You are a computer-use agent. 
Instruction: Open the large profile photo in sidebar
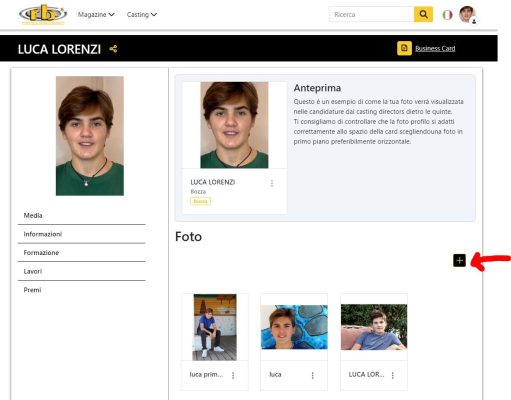(90, 136)
